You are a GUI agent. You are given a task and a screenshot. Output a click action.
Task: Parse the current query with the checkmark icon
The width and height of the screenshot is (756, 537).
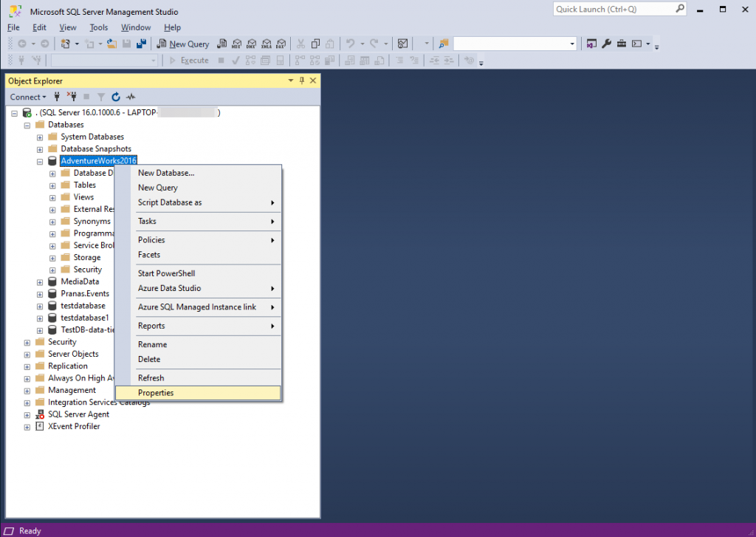[x=234, y=60]
